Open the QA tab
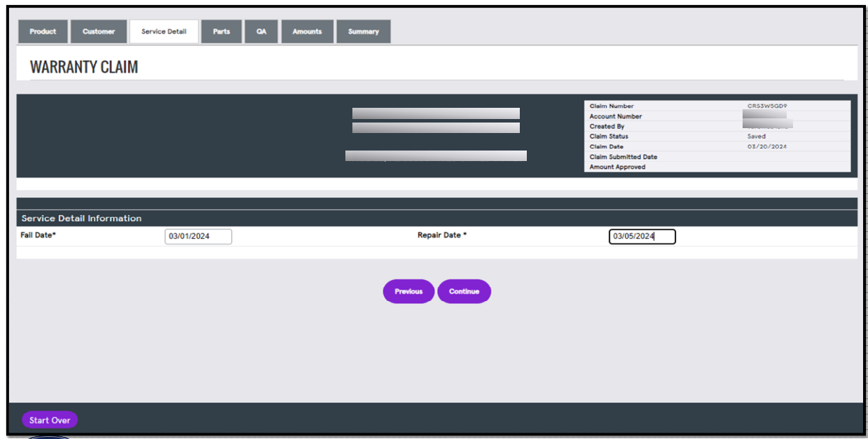The height and width of the screenshot is (439, 868). pos(261,31)
